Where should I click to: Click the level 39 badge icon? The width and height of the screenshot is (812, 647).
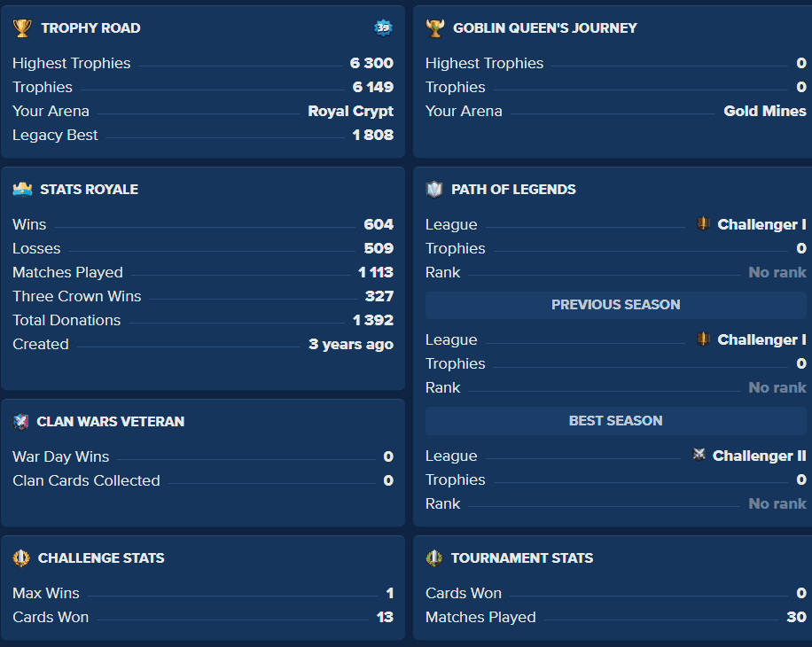[383, 27]
